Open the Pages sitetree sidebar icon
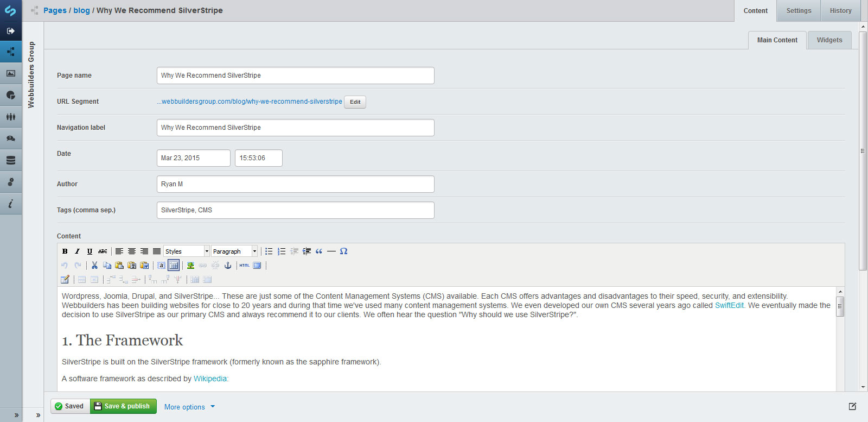Screen dimensions: 868x422 point(11,52)
